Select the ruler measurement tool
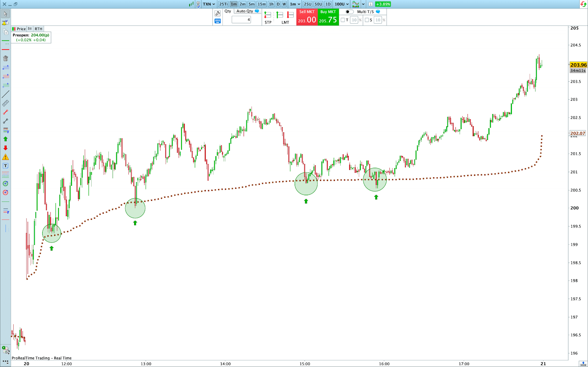The image size is (588, 367). [x=6, y=103]
